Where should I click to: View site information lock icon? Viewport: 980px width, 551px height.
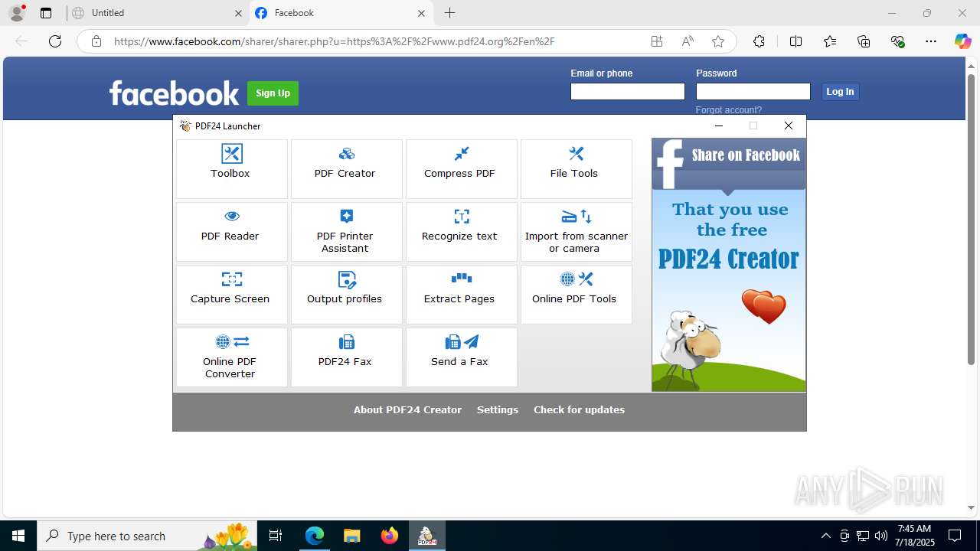coord(96,41)
